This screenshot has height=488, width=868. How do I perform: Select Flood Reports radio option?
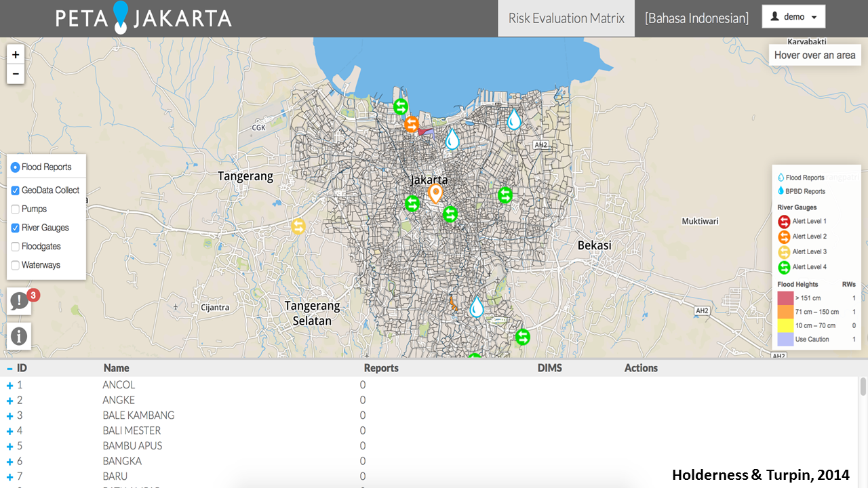pyautogui.click(x=16, y=167)
